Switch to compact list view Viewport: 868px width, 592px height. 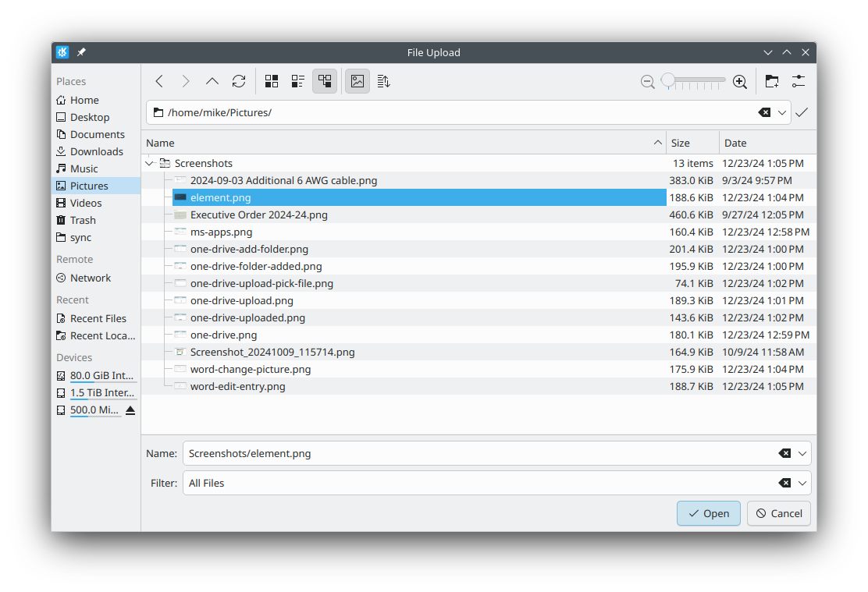(298, 81)
